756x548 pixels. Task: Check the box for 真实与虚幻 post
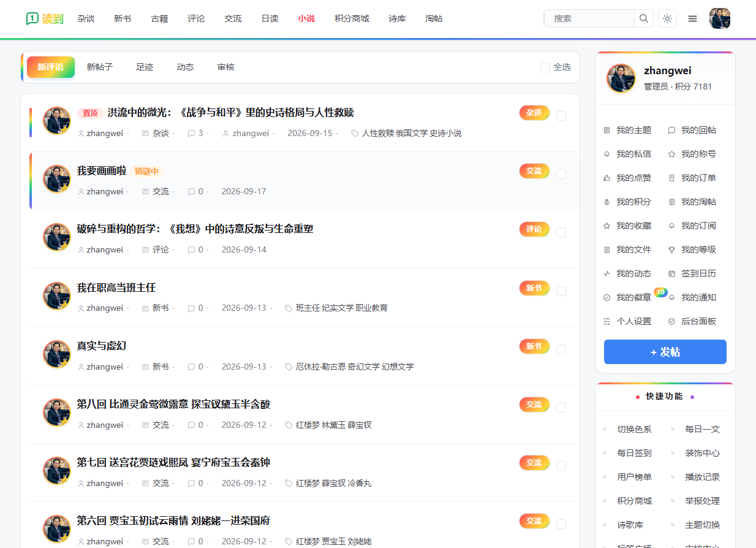tap(561, 349)
